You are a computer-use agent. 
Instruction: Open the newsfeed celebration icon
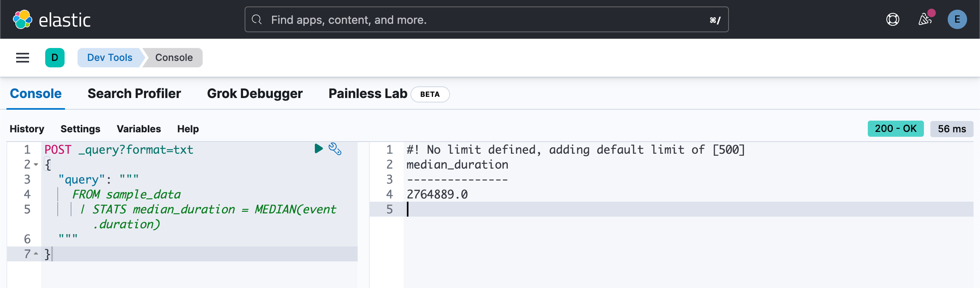[x=925, y=19]
